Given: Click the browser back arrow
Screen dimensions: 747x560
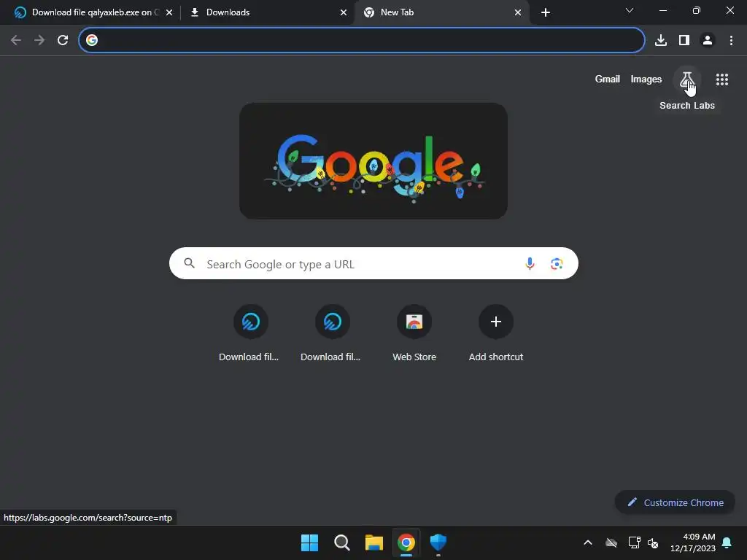Looking at the screenshot, I should pos(16,40).
